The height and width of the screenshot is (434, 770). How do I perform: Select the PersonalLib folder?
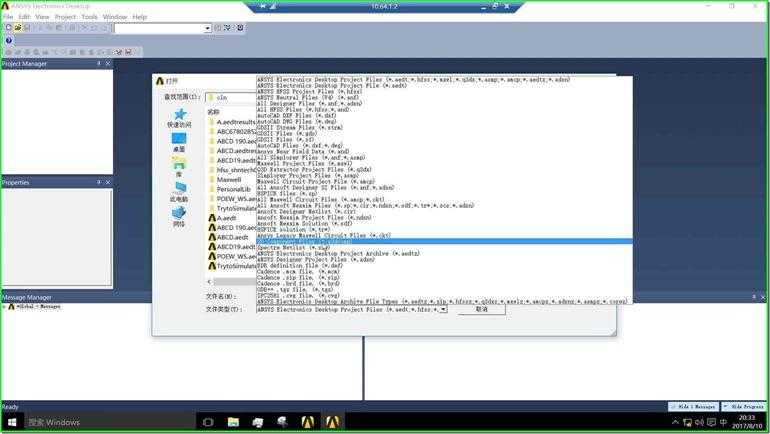coord(230,189)
